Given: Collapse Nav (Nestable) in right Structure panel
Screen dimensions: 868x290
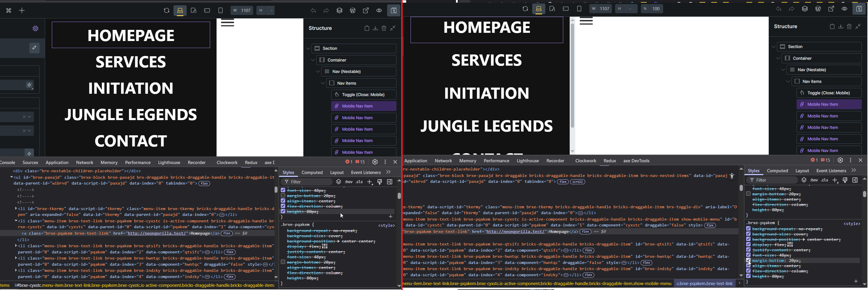Looking at the screenshot, I should (x=783, y=70).
